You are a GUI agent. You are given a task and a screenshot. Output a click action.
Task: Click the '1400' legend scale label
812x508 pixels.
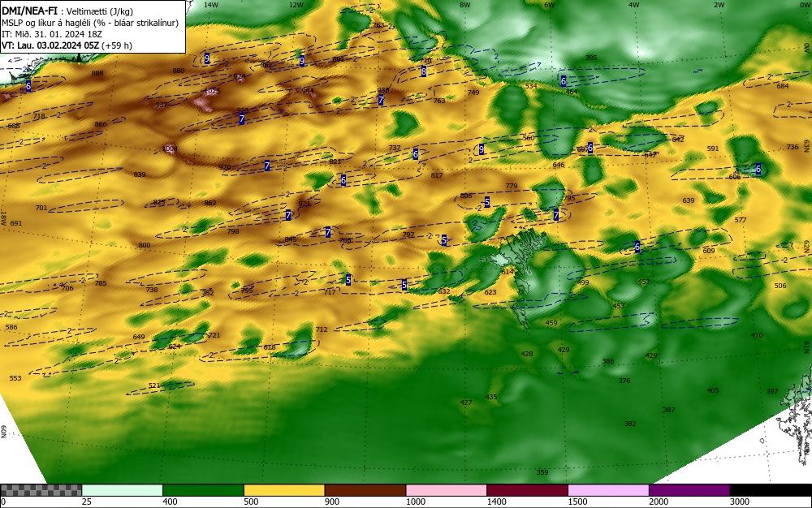coord(495,502)
